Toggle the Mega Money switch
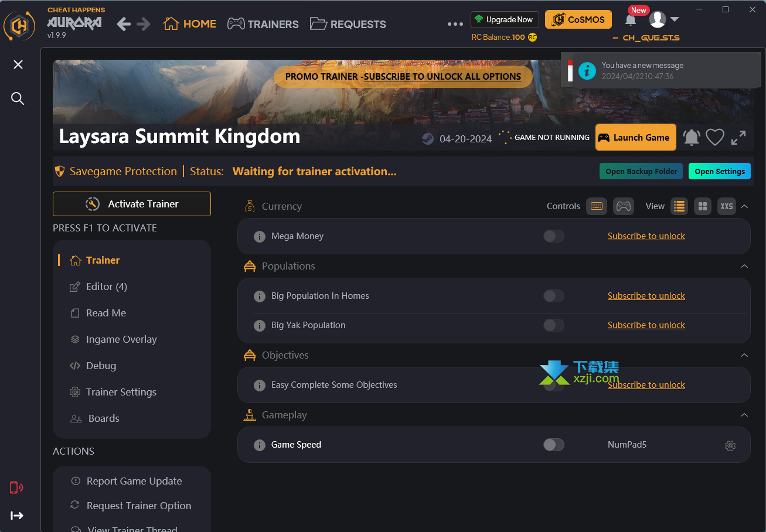 tap(554, 236)
